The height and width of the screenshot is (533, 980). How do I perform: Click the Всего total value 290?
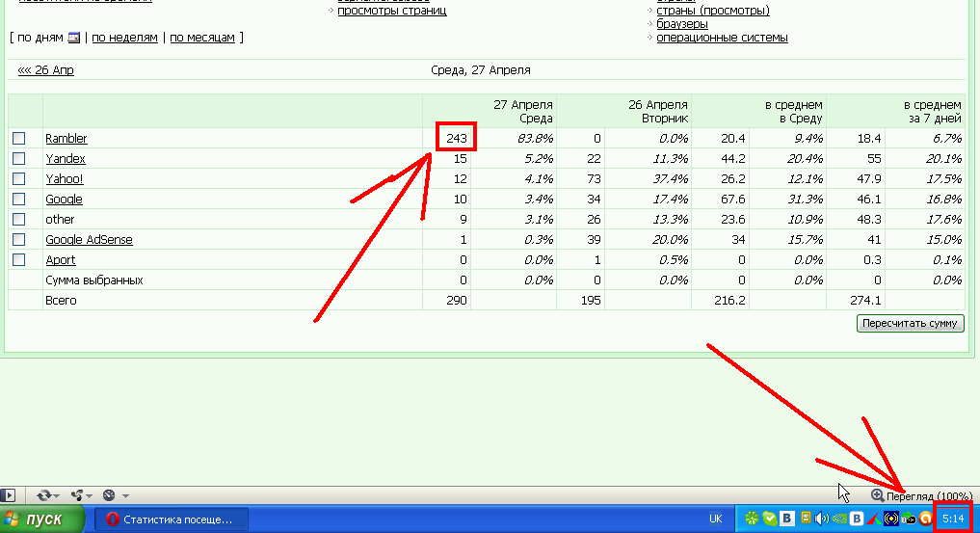point(457,301)
